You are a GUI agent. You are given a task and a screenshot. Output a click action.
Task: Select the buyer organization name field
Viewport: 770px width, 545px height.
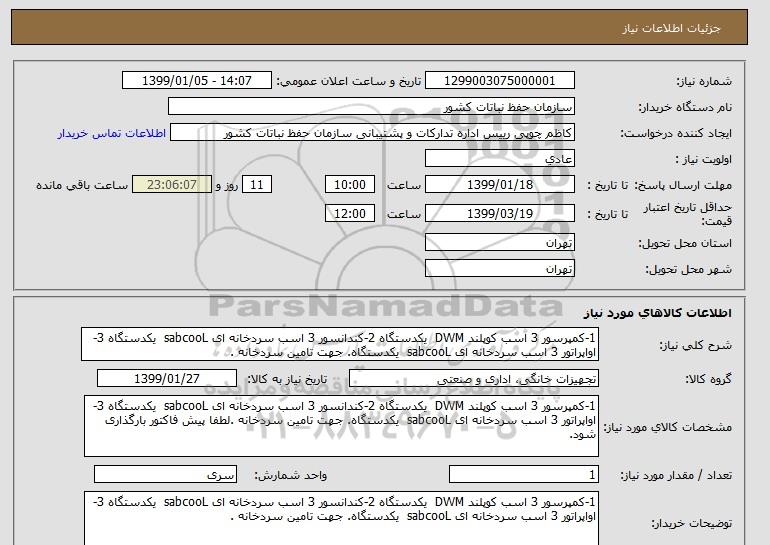click(371, 107)
